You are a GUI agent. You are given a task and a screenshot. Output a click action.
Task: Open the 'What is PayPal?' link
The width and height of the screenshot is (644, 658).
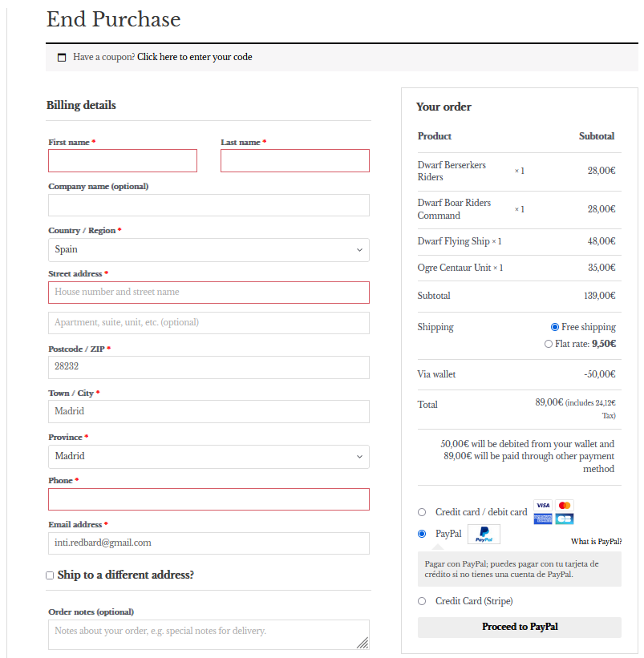click(x=596, y=542)
